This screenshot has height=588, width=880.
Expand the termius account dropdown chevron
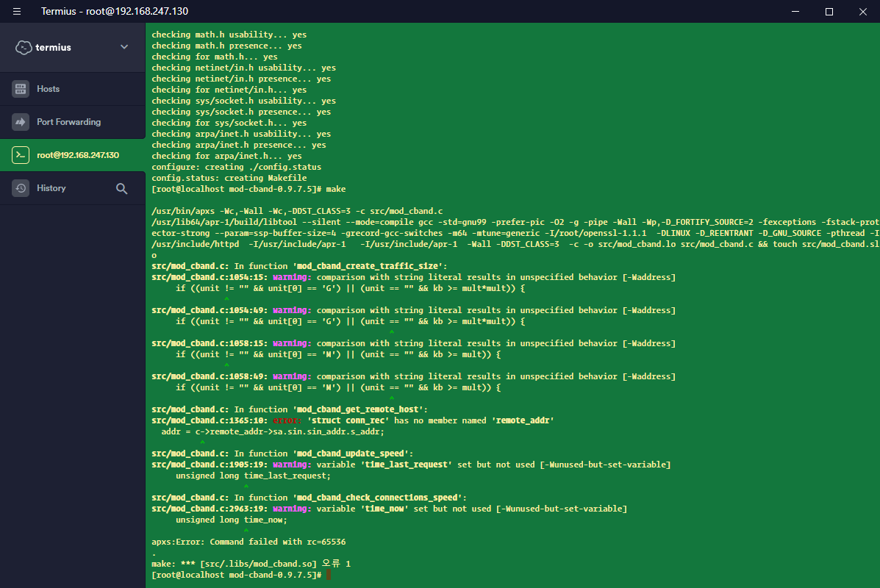click(124, 47)
